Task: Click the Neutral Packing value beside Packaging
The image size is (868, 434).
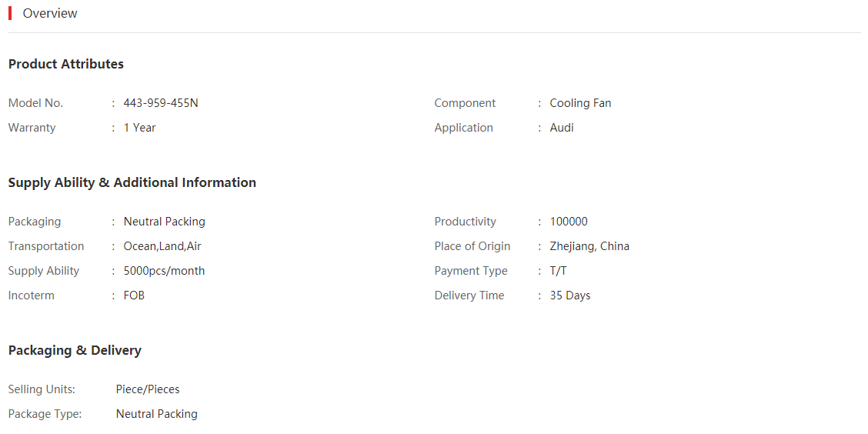Action: (x=165, y=222)
